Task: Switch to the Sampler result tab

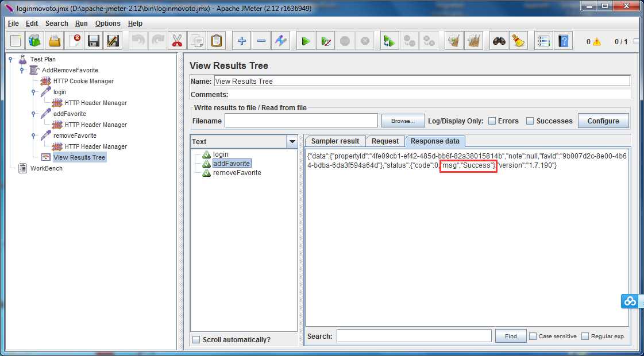Action: pyautogui.click(x=335, y=141)
